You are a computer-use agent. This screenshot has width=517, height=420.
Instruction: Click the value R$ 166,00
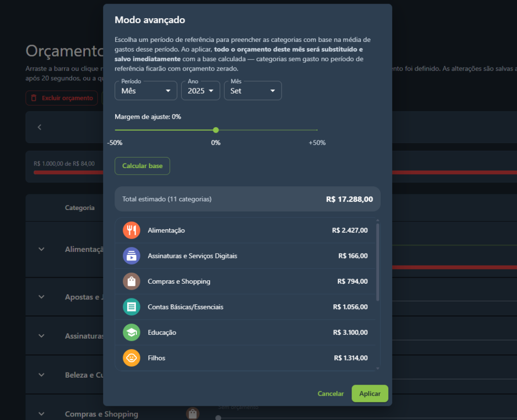(353, 256)
